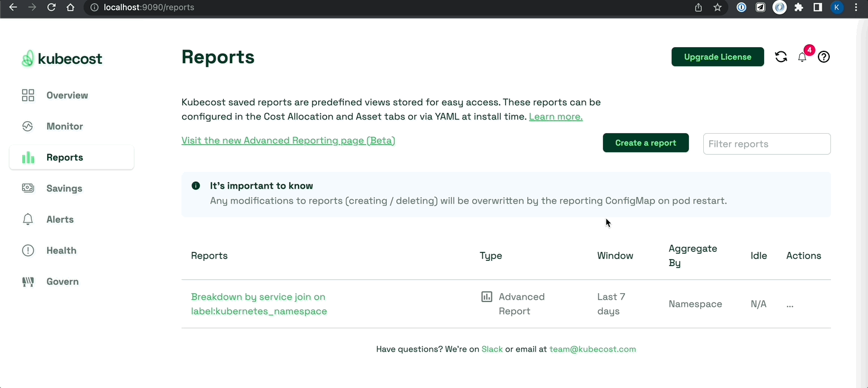Open the K profile avatar
Screen dimensions: 868x388
837,7
